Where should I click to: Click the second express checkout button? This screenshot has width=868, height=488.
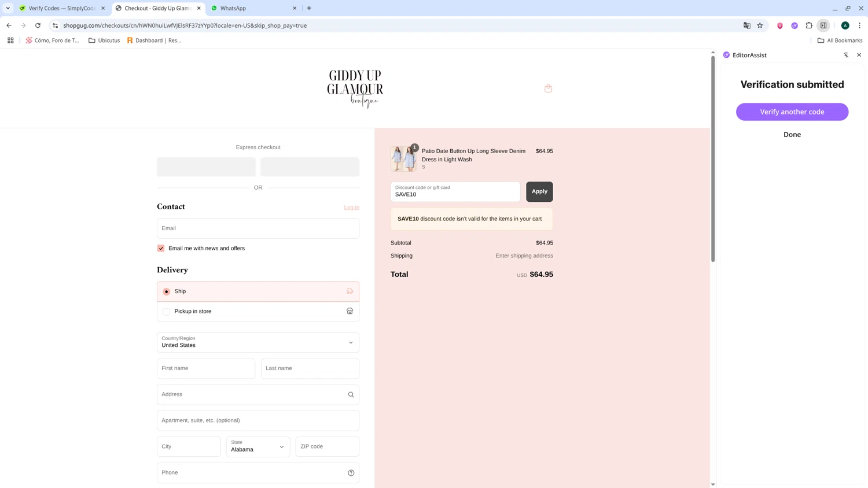(x=310, y=167)
